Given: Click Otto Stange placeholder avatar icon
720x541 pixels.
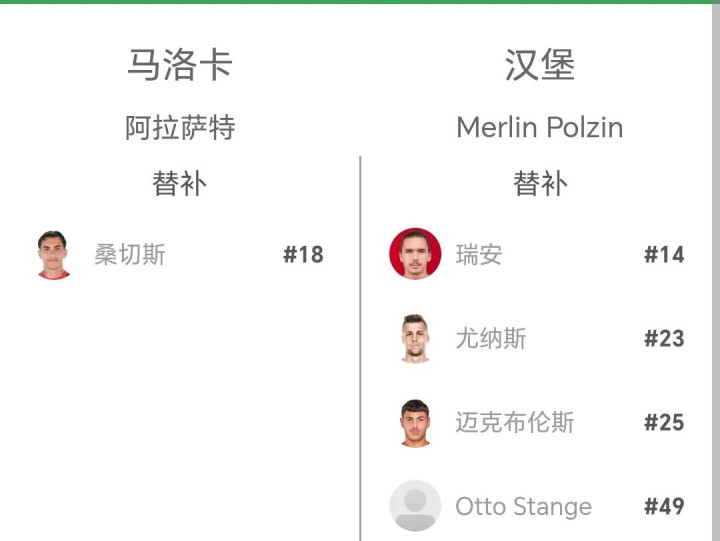Looking at the screenshot, I should tap(415, 506).
